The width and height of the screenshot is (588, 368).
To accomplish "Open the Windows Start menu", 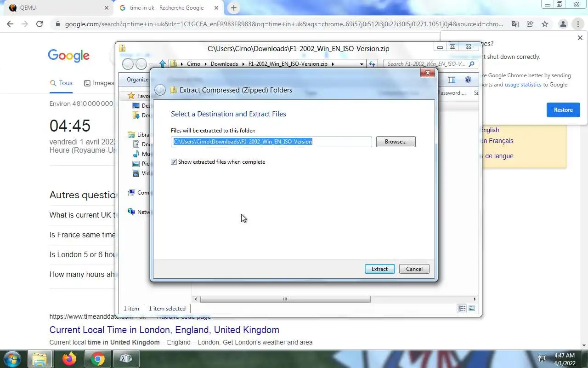I will point(12,359).
